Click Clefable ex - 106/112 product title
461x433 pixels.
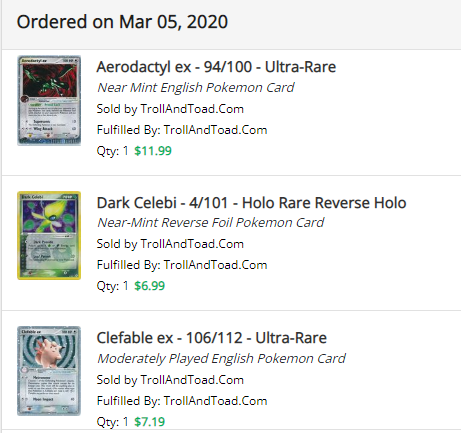click(x=211, y=338)
